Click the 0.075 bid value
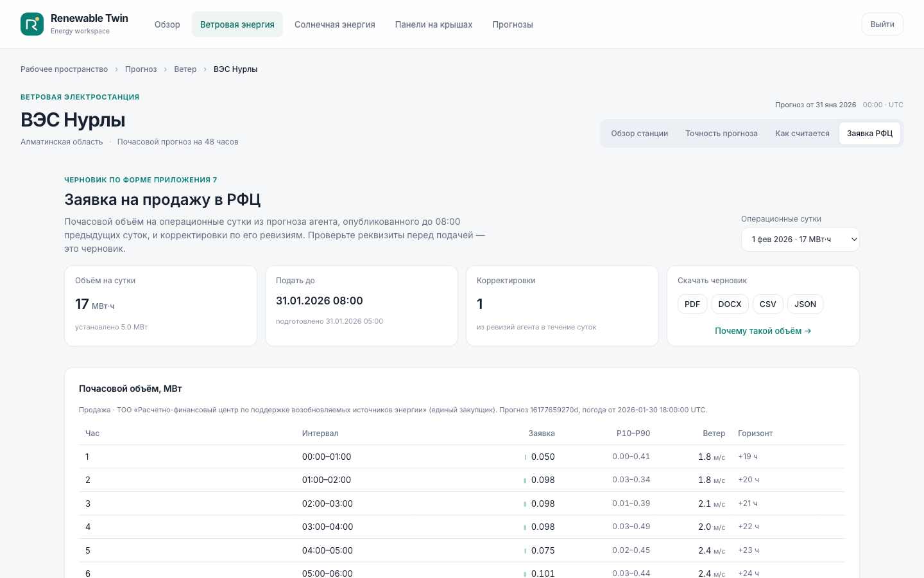 pyautogui.click(x=543, y=550)
